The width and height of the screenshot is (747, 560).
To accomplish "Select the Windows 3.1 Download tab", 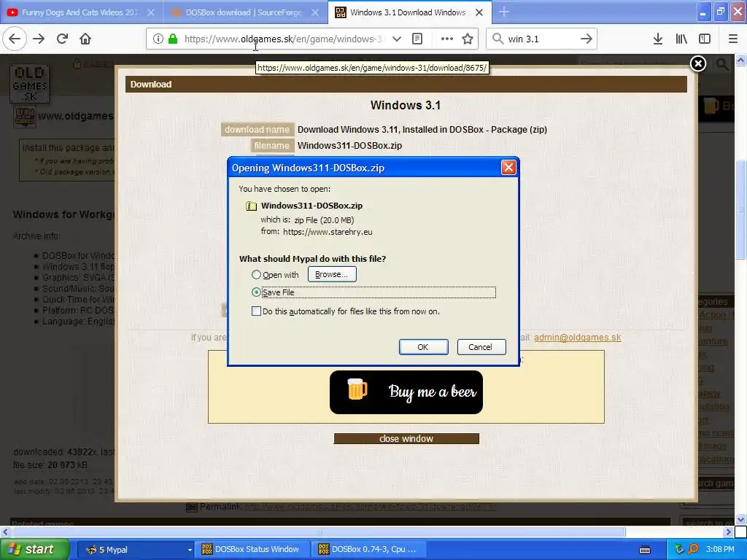I will pyautogui.click(x=409, y=12).
